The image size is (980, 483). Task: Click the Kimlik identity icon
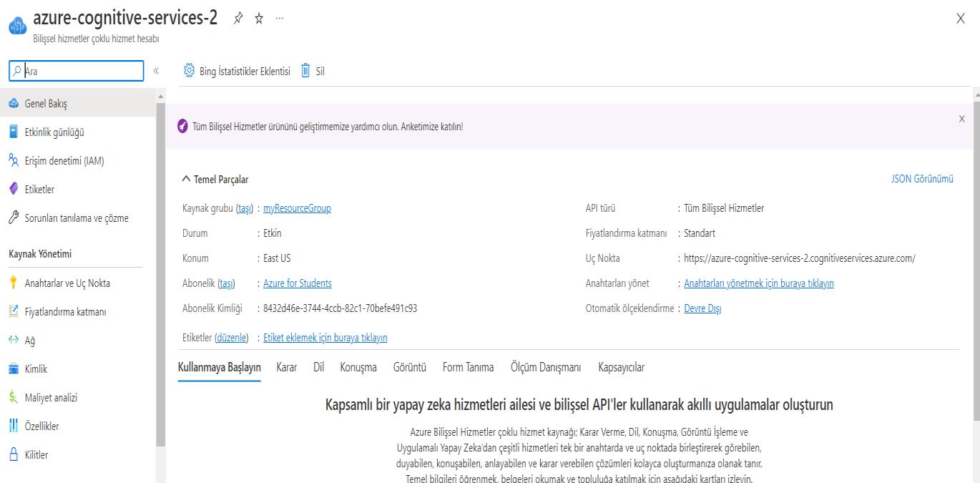point(13,369)
